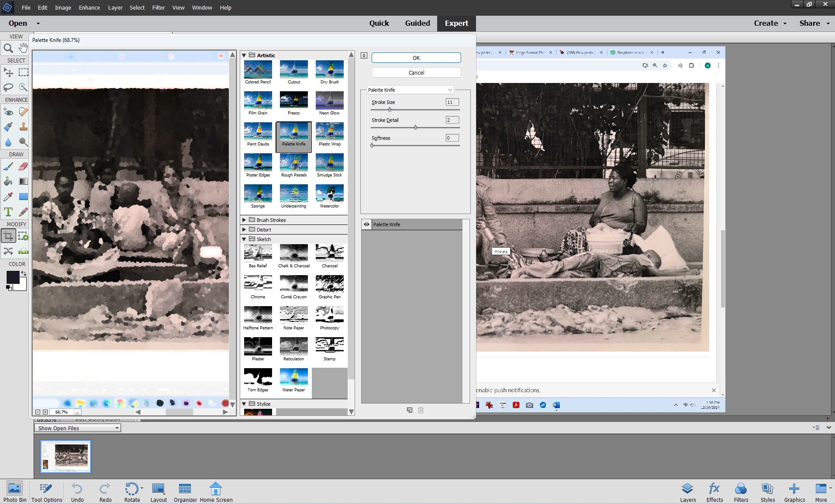
Task: Switch to the Guided tab
Action: 417,23
